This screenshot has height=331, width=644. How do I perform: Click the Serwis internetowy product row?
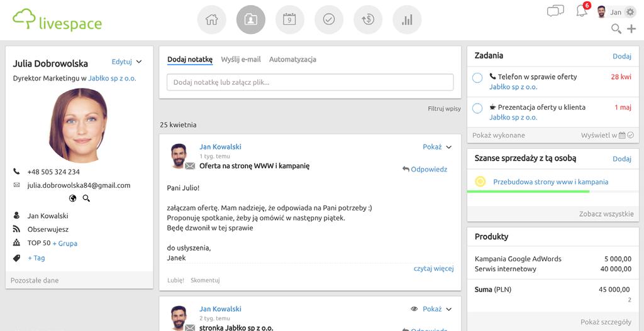553,269
